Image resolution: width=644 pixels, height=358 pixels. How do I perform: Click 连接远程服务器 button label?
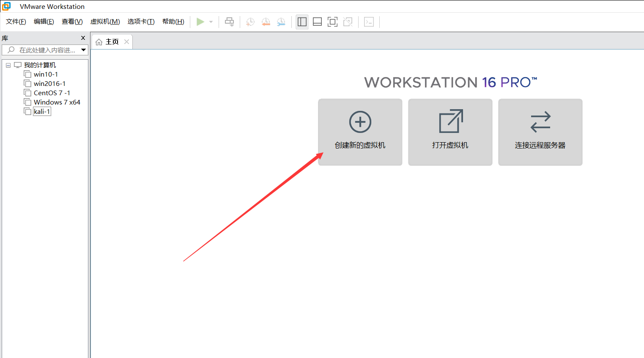(x=540, y=145)
